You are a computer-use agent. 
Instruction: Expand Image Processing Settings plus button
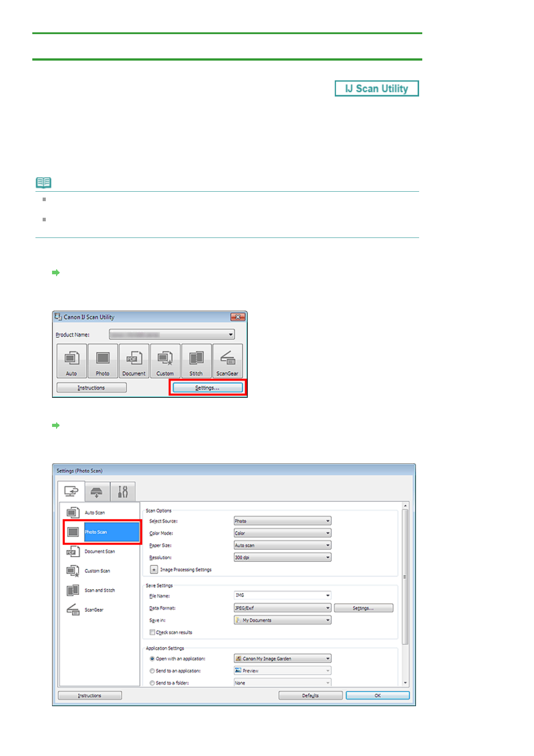click(x=154, y=569)
